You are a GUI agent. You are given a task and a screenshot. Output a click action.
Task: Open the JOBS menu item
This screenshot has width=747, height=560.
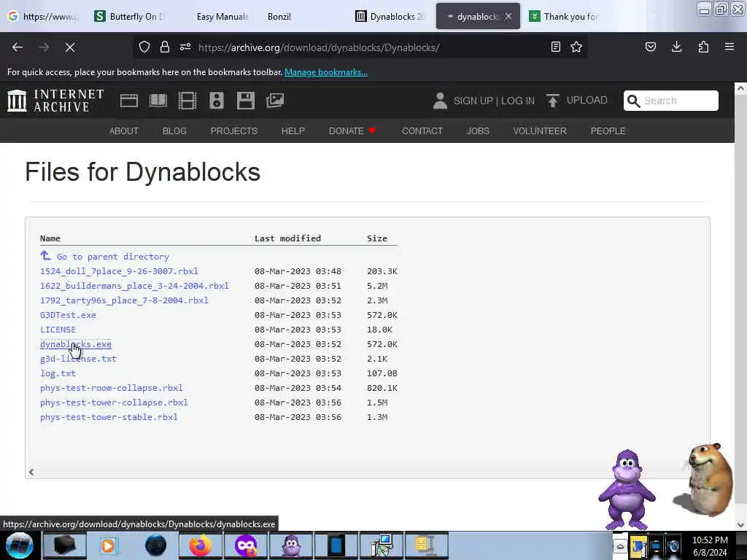[x=478, y=131]
